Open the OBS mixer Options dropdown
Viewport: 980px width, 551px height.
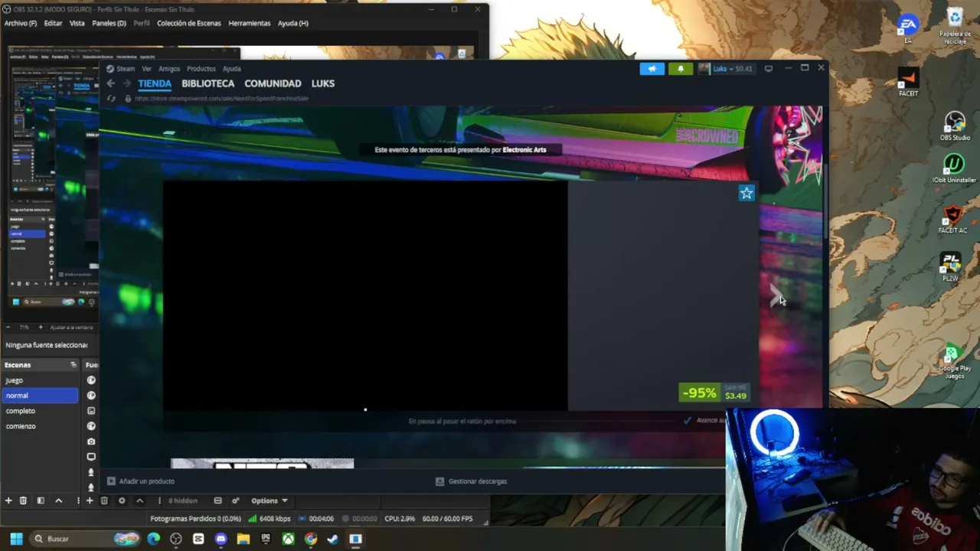pyautogui.click(x=269, y=500)
